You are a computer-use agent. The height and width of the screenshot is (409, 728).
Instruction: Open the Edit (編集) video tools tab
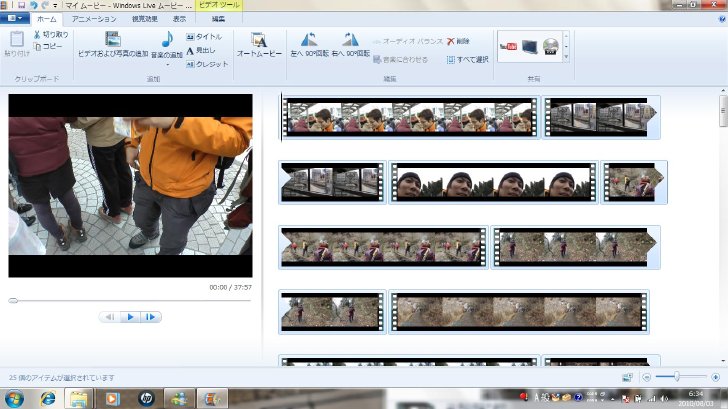(218, 19)
